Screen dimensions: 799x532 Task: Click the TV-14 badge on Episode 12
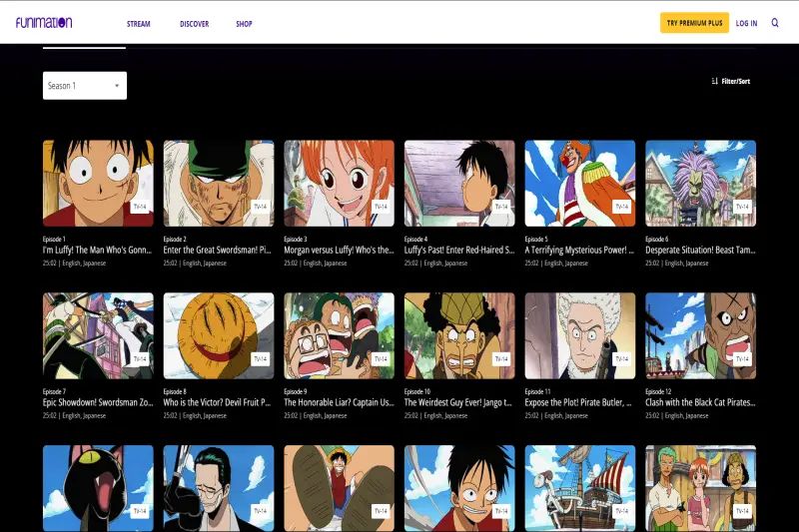tap(742, 359)
